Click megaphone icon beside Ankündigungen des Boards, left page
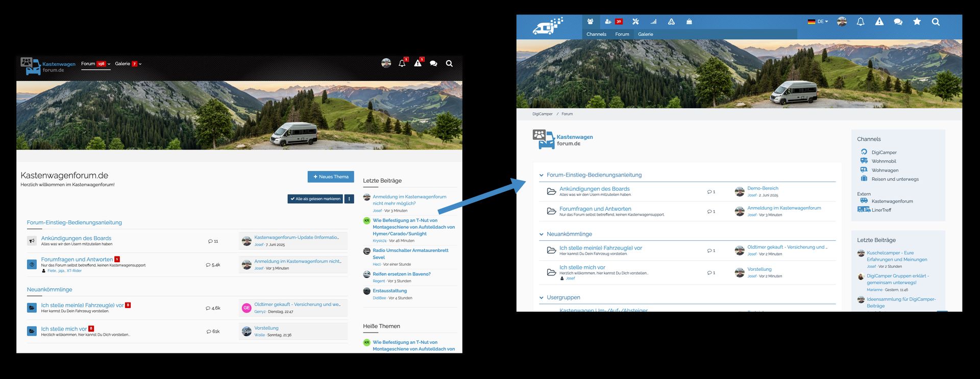The width and height of the screenshot is (980, 379). 32,241
